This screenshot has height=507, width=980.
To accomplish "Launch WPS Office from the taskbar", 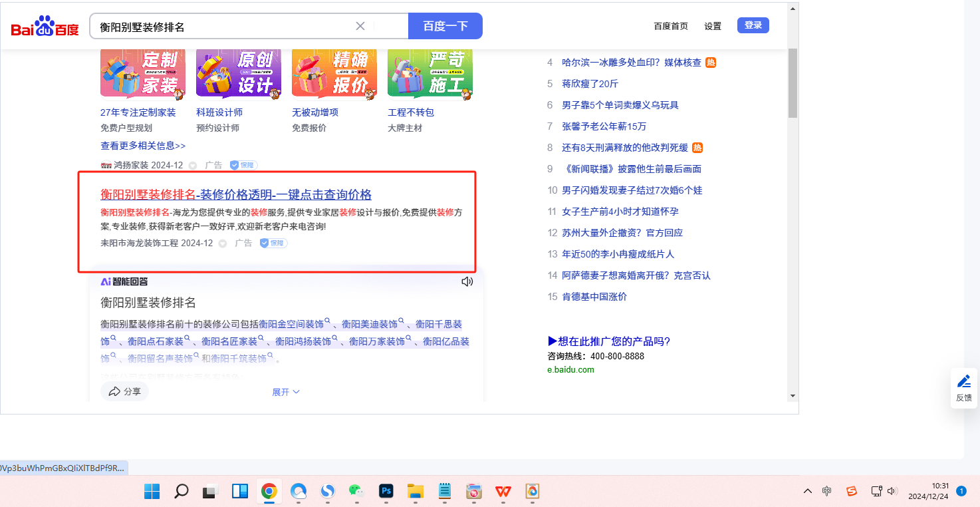I will point(503,492).
